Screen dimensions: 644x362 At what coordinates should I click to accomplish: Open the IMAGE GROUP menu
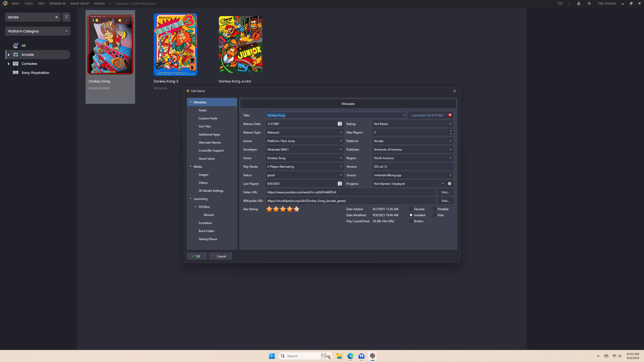[80, 4]
